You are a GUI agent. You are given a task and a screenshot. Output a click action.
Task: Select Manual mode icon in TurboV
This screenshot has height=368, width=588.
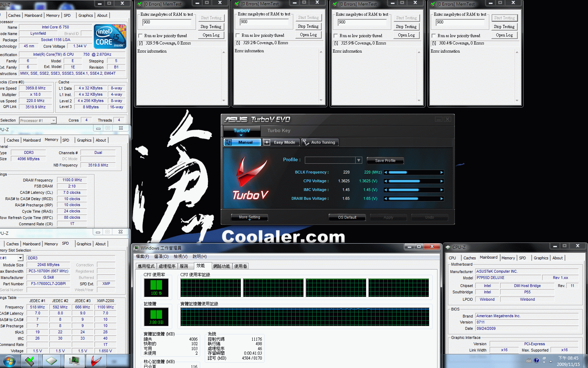[x=229, y=142]
